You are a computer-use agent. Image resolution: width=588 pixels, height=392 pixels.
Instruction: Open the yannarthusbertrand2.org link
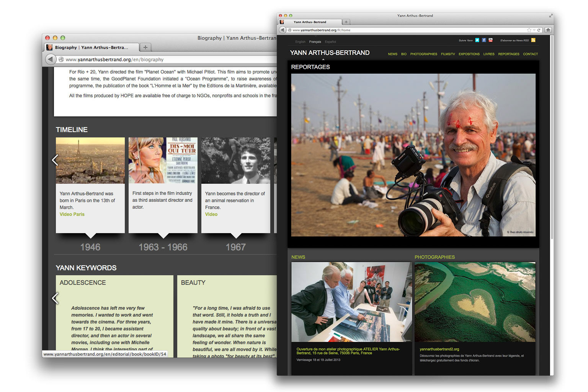point(439,349)
